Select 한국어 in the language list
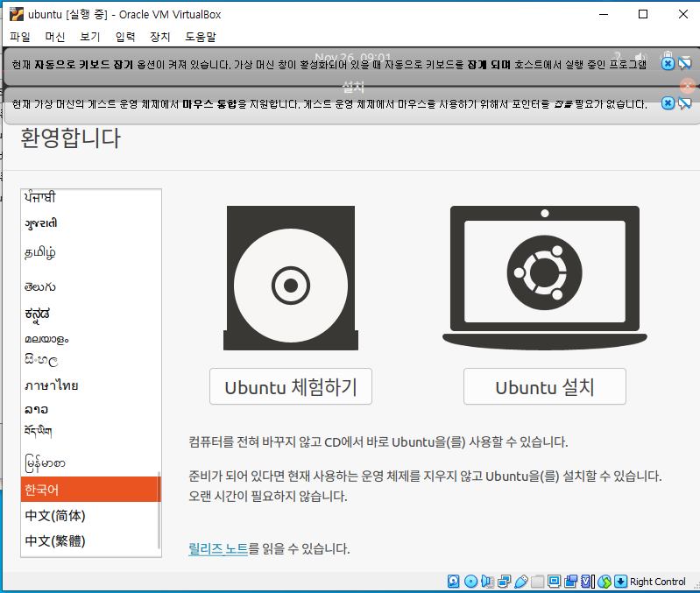 coord(89,490)
